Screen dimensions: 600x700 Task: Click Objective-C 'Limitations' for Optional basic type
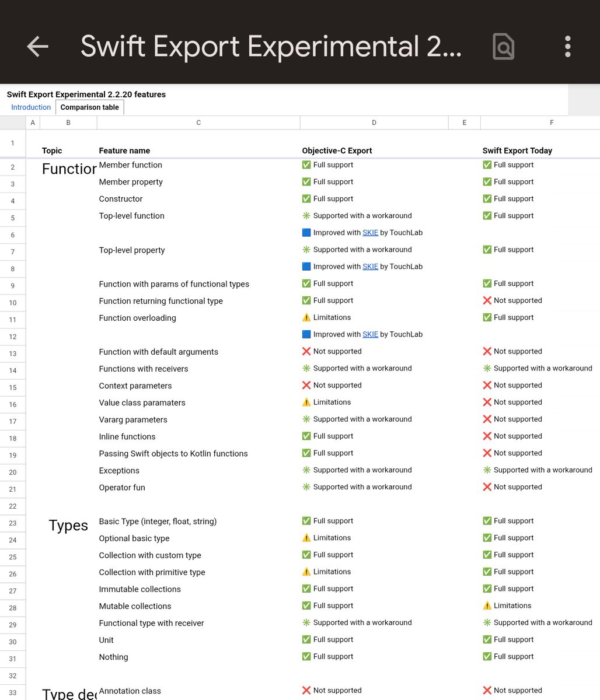pyautogui.click(x=326, y=538)
